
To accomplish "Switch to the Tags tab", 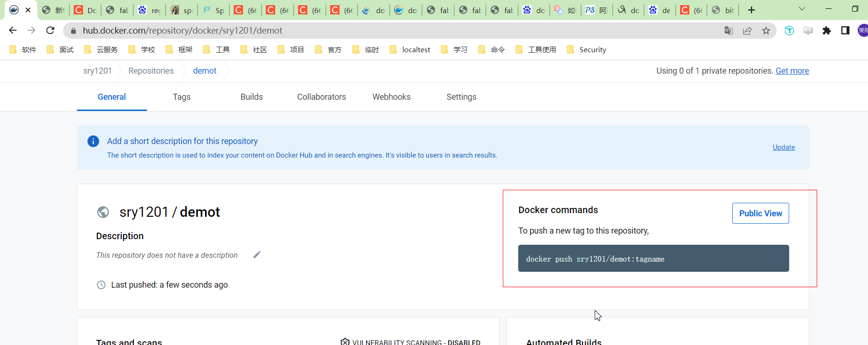I will (182, 97).
